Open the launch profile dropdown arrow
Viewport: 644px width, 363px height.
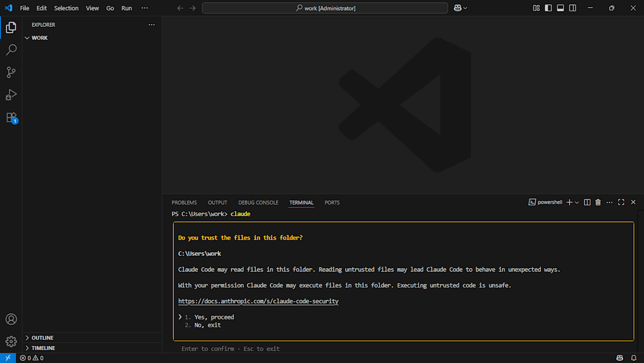[x=577, y=202]
